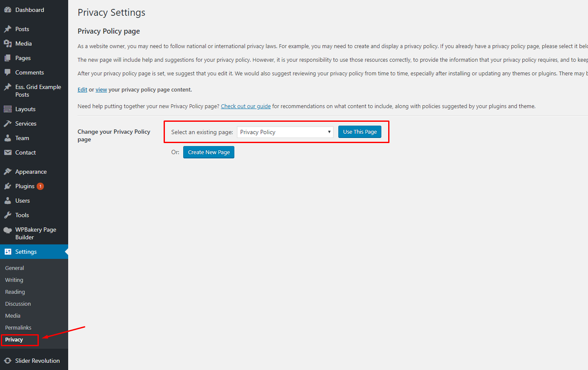The image size is (588, 370).
Task: Select the Privacy settings submenu item
Action: [x=14, y=339]
